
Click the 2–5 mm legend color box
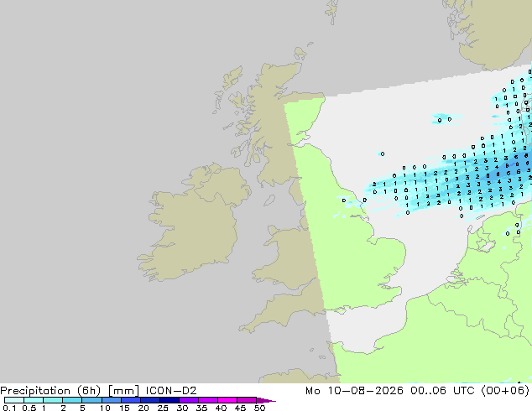click(x=72, y=400)
